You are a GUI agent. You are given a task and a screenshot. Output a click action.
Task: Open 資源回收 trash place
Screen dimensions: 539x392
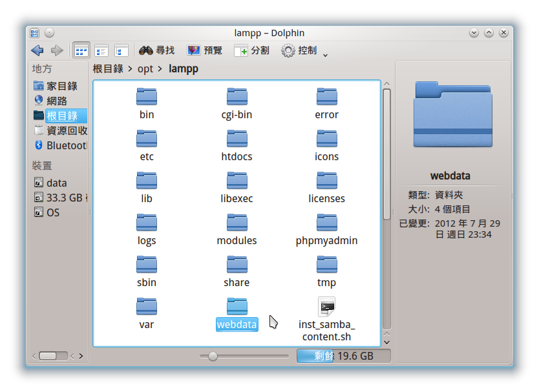[x=60, y=130]
